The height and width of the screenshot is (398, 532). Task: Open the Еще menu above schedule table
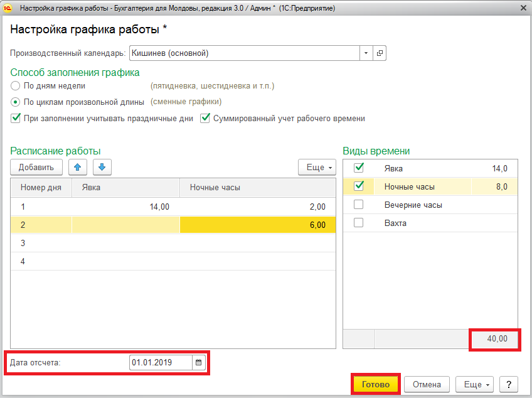click(317, 168)
